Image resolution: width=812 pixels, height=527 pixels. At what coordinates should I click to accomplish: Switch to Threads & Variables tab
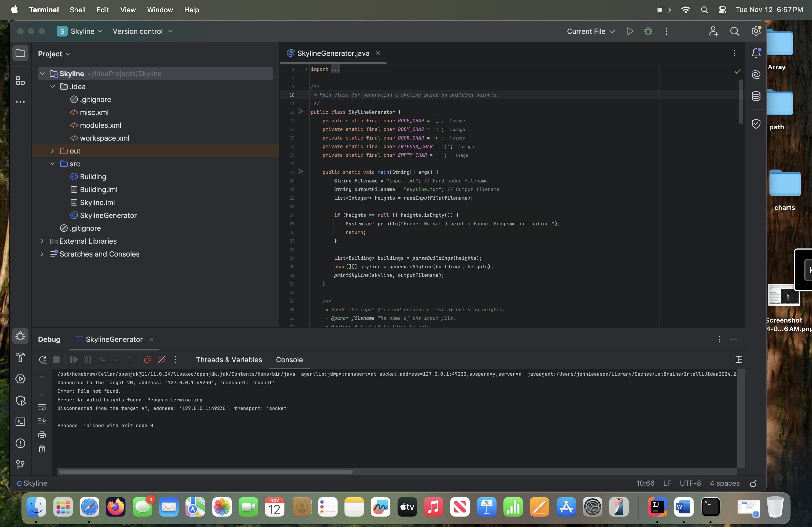click(229, 360)
